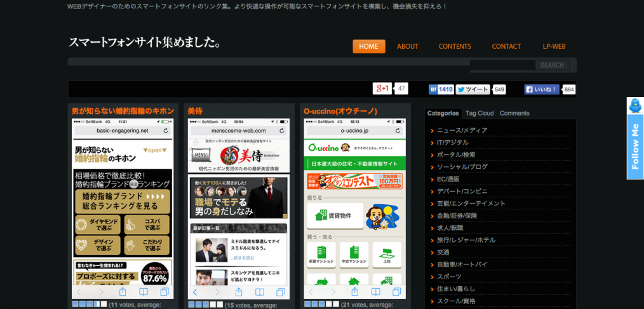Screen dimensions: 644x309
Task: Click the 新築マンション icon
Action: 321,255
